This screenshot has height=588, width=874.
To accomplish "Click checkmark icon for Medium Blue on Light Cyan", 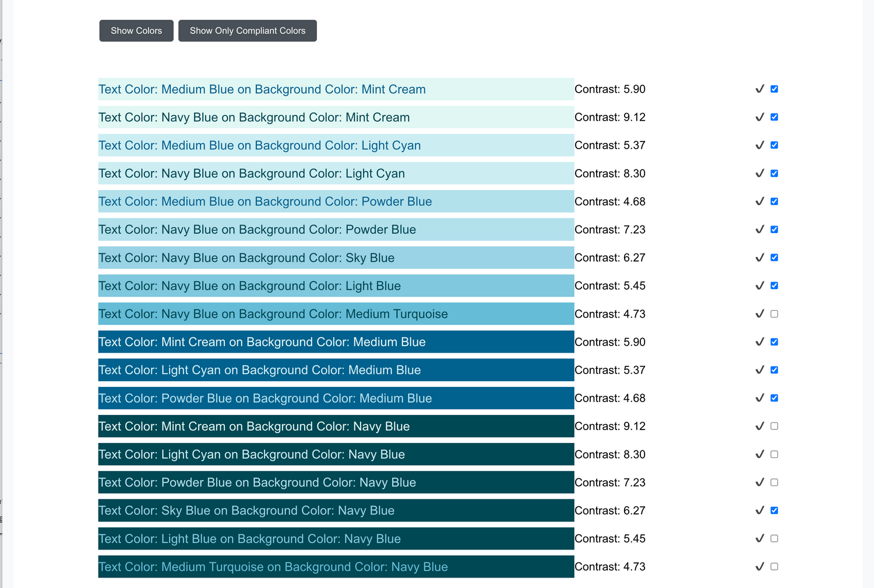I will click(x=759, y=145).
